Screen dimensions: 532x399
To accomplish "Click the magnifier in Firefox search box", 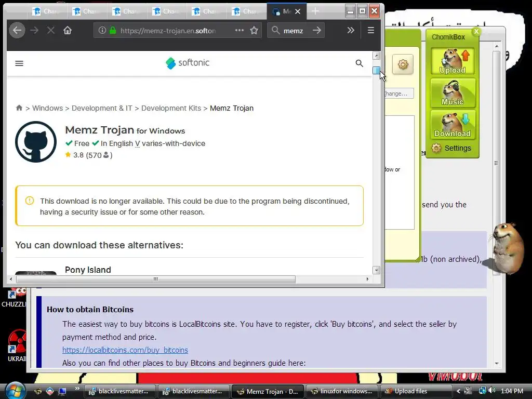I will pos(275,31).
